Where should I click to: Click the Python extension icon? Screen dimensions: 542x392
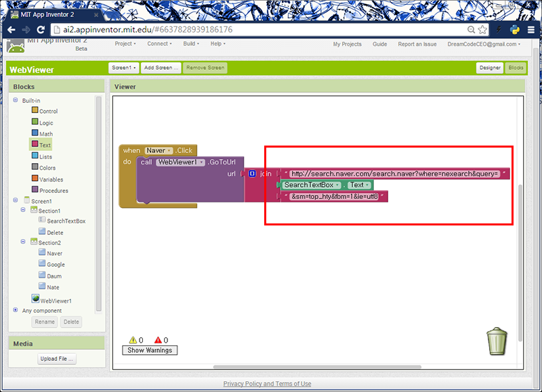pyautogui.click(x=515, y=30)
